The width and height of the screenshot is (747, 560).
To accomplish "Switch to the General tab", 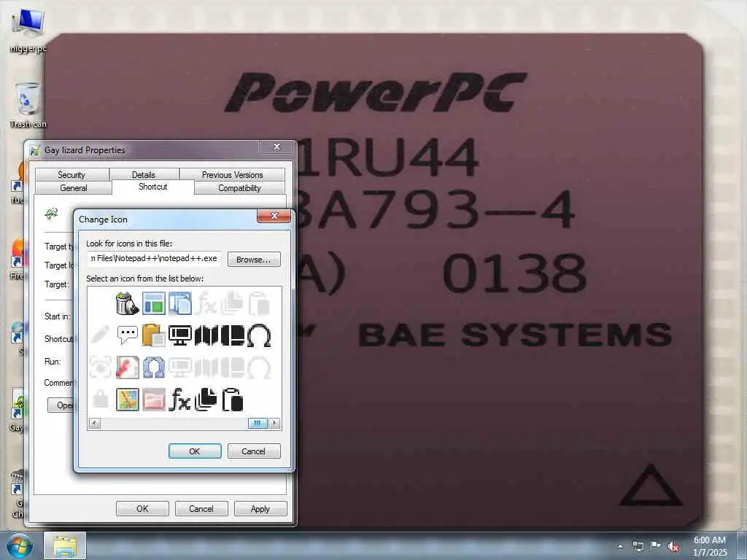I will (x=74, y=188).
